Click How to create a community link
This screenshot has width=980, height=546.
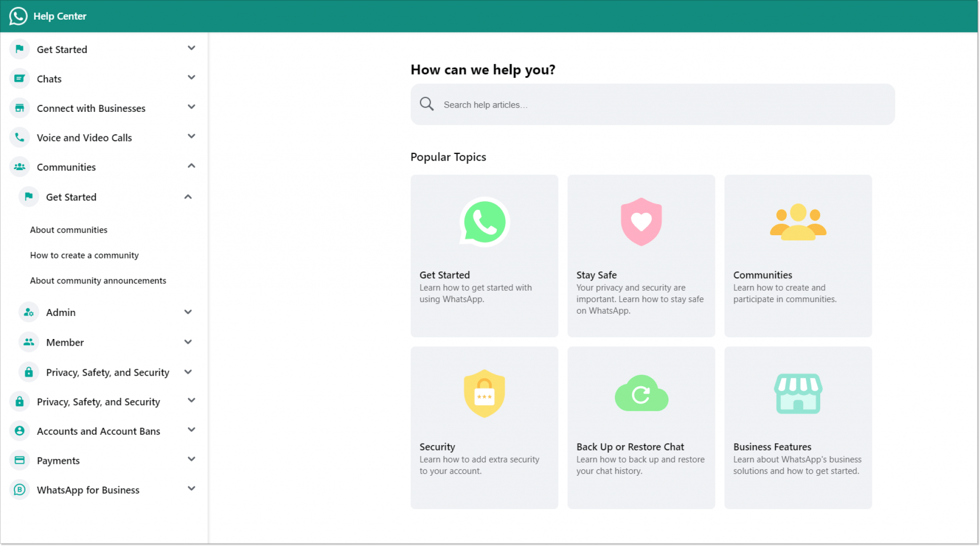click(84, 255)
